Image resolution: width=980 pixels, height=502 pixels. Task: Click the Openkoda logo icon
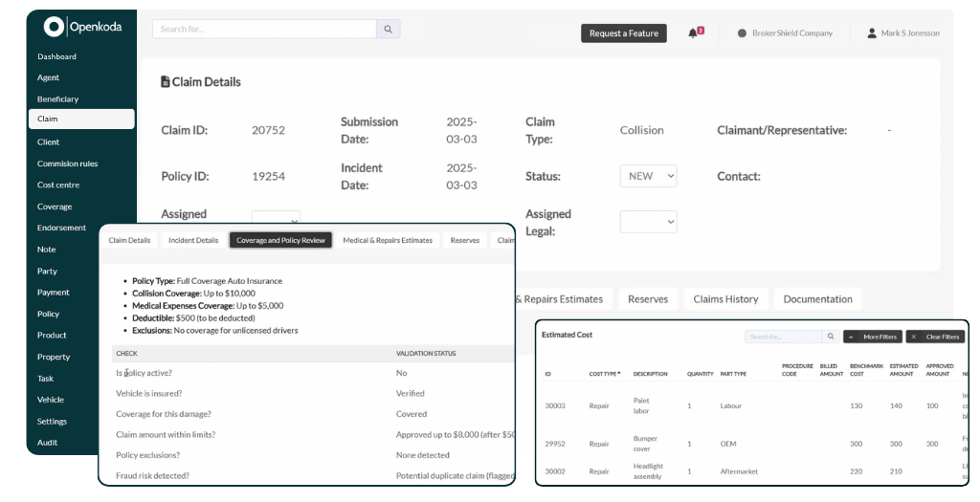tap(54, 27)
